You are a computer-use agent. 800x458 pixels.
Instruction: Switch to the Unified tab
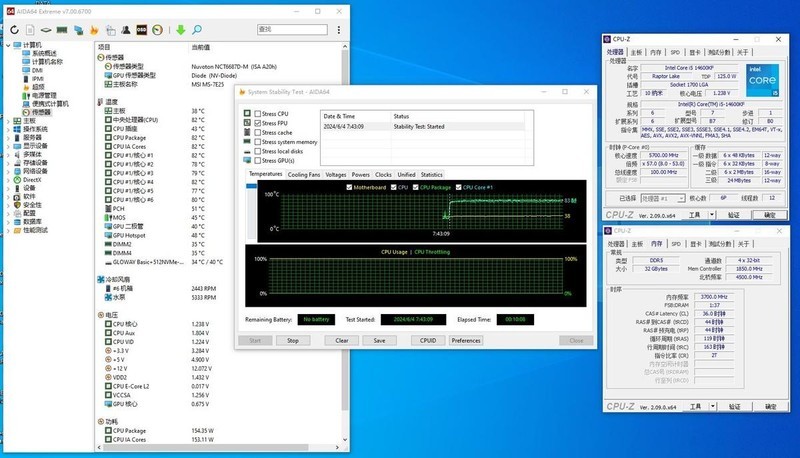[406, 175]
